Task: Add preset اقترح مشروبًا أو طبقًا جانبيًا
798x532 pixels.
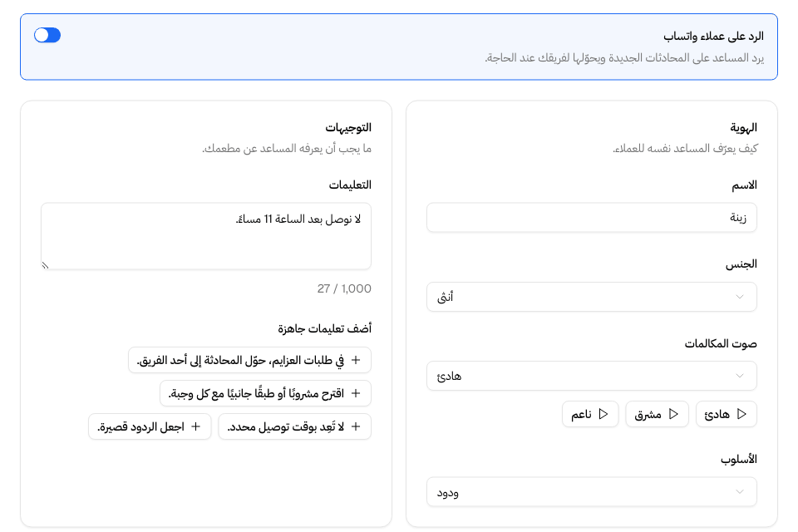Action: click(x=265, y=393)
